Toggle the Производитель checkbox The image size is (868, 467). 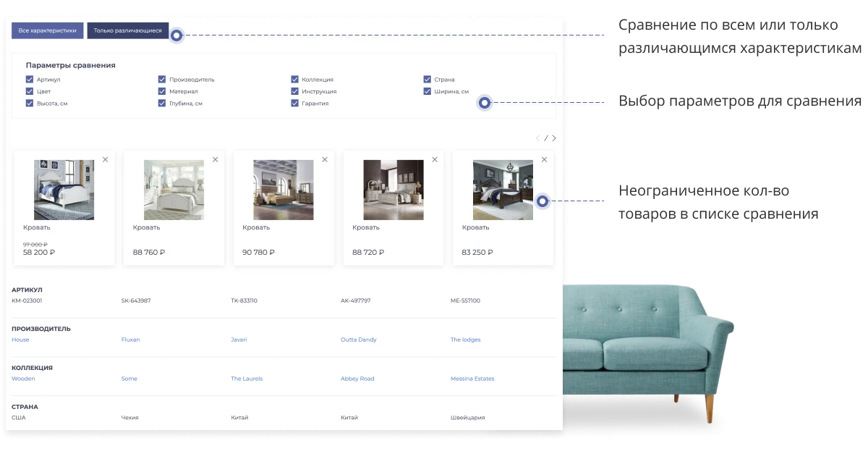pyautogui.click(x=162, y=80)
